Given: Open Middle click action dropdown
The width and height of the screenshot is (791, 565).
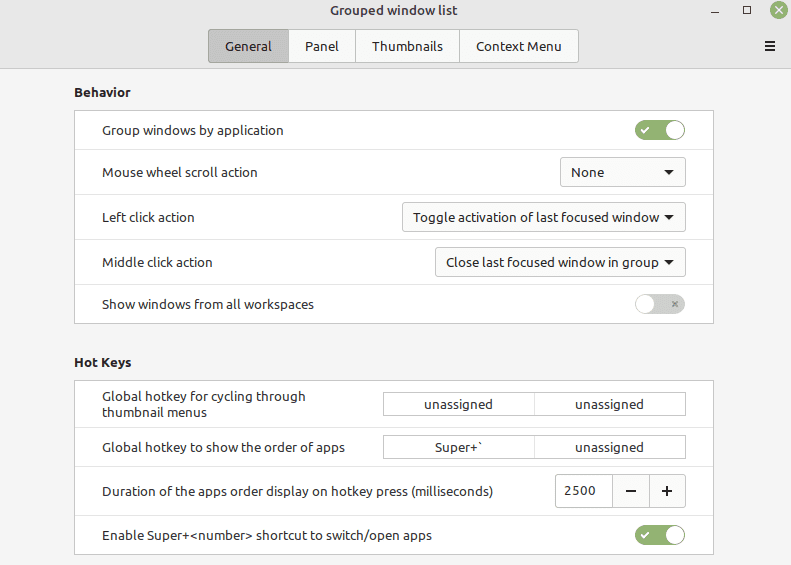Looking at the screenshot, I should tap(560, 262).
